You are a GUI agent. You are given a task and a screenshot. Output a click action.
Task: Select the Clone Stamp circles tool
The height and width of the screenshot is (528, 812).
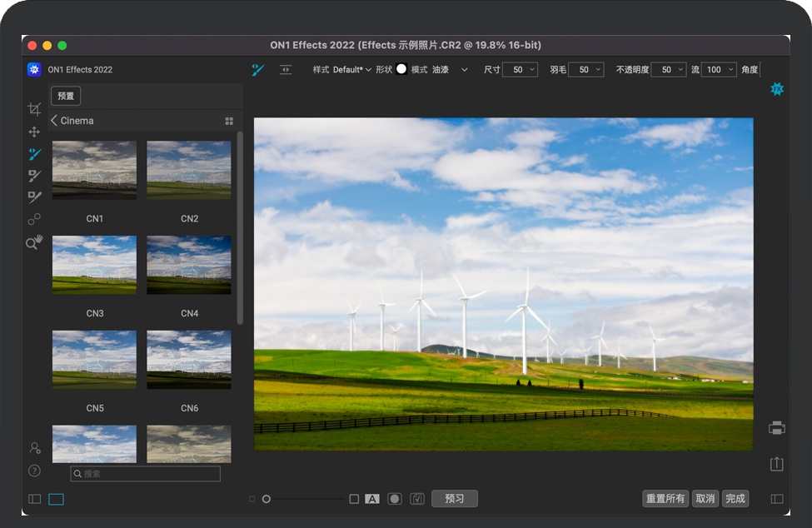pyautogui.click(x=34, y=219)
